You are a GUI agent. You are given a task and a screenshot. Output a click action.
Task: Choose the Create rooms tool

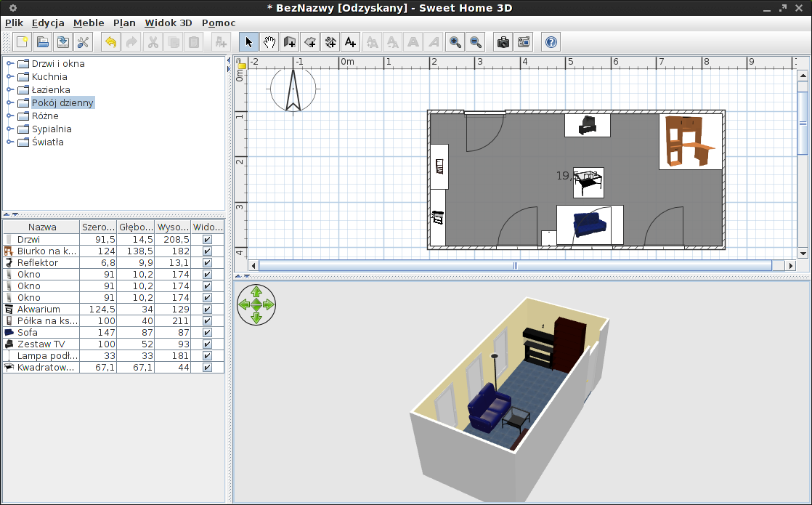pos(310,42)
